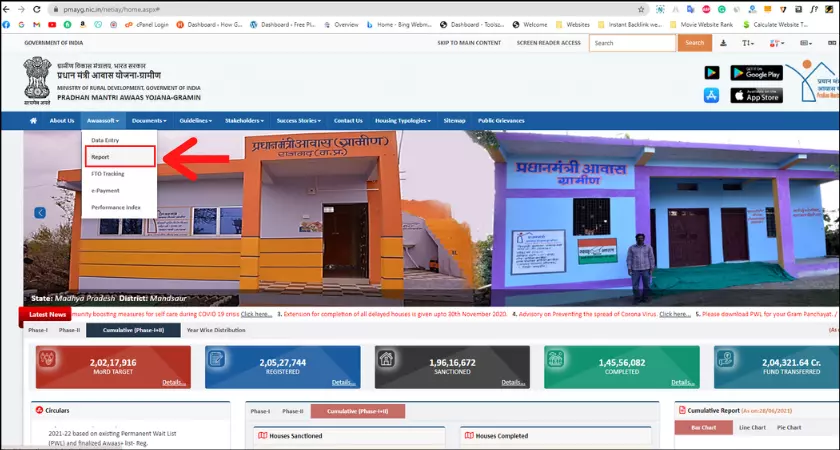Click the download icon beside the Search button

[723, 43]
